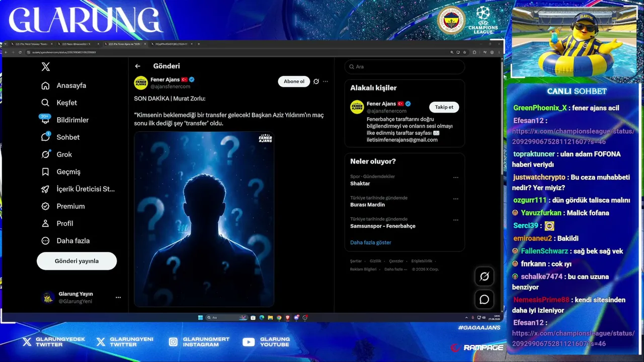Viewport: 644px width, 362px height.
Task: Open Geçmiş bookmarks section
Action: pyautogui.click(x=61, y=171)
